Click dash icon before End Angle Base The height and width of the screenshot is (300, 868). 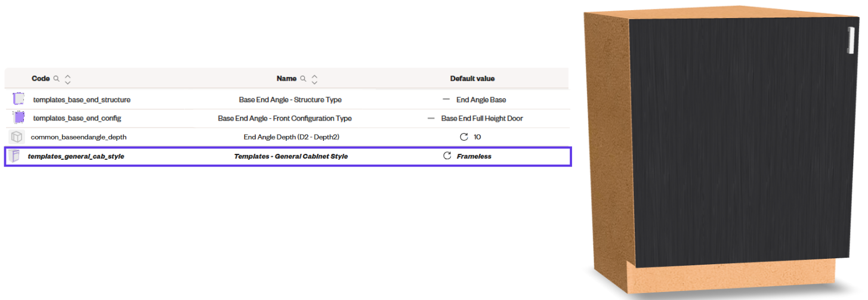click(x=446, y=100)
